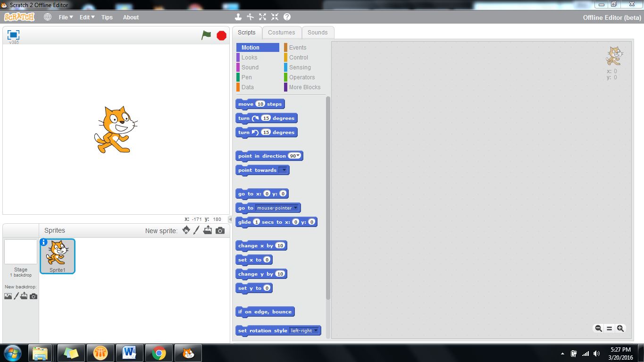Zoom in the scripts area
The image size is (644, 362).
pos(620,328)
